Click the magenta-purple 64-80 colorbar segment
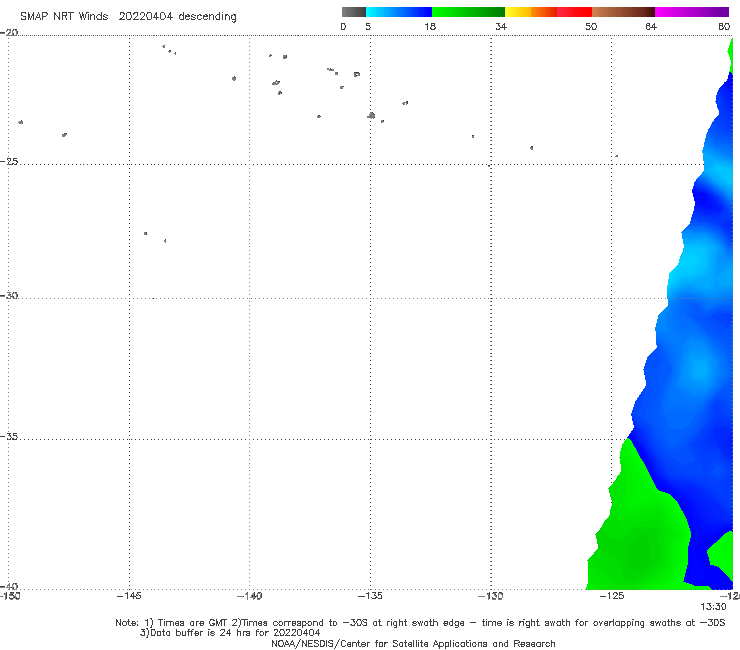 coord(692,12)
